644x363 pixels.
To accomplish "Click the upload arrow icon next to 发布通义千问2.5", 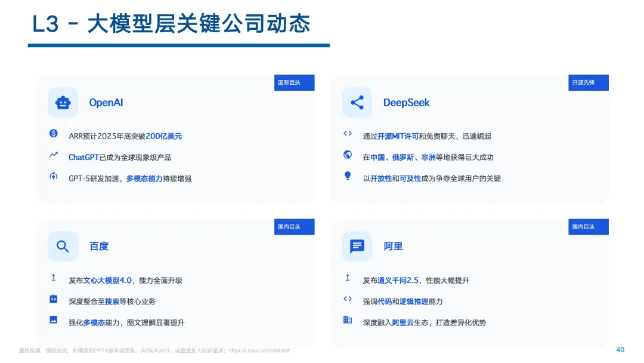I will pyautogui.click(x=348, y=278).
